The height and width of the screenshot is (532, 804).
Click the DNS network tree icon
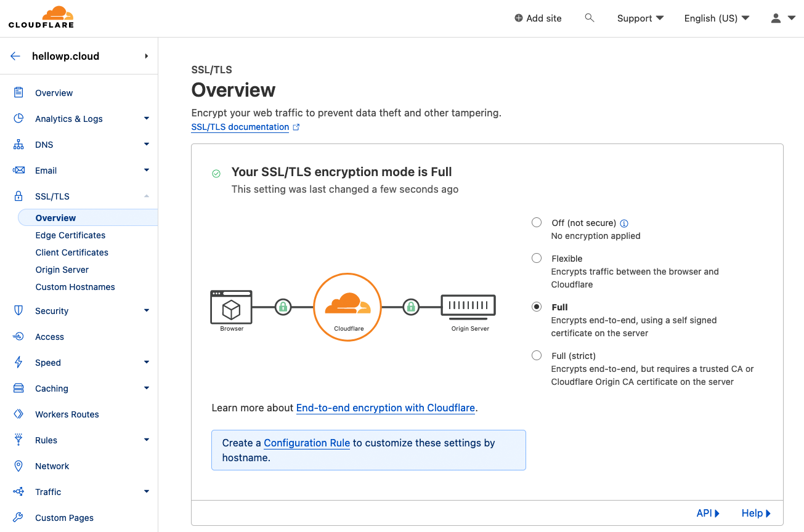(x=18, y=145)
